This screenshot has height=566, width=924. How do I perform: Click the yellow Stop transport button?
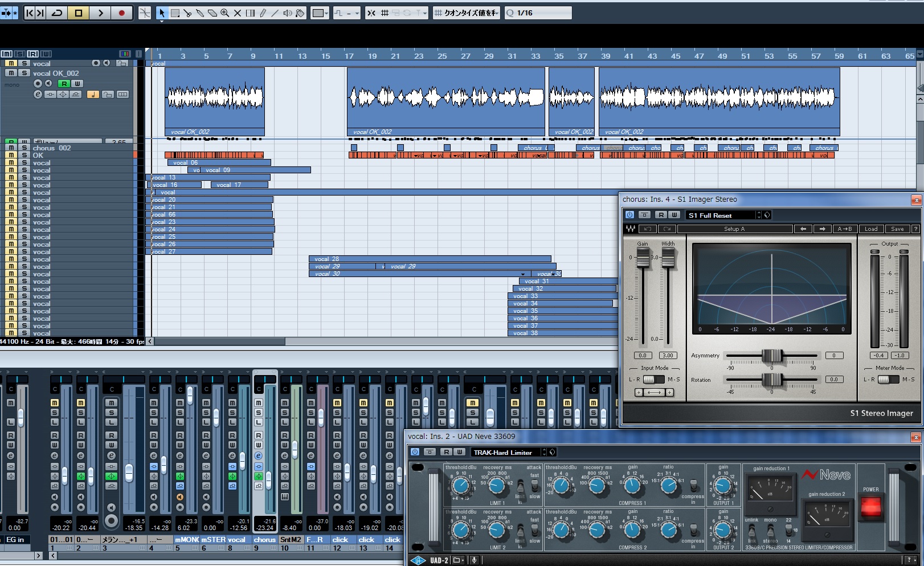click(x=79, y=13)
